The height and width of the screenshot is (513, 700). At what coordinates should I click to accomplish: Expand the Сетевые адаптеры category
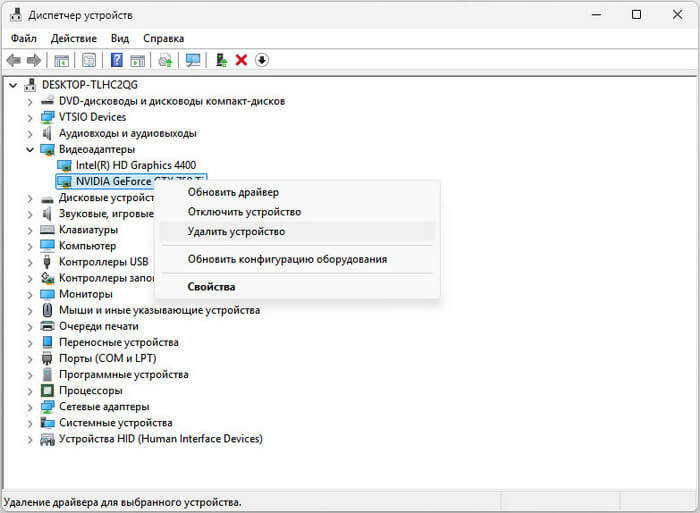click(x=30, y=407)
